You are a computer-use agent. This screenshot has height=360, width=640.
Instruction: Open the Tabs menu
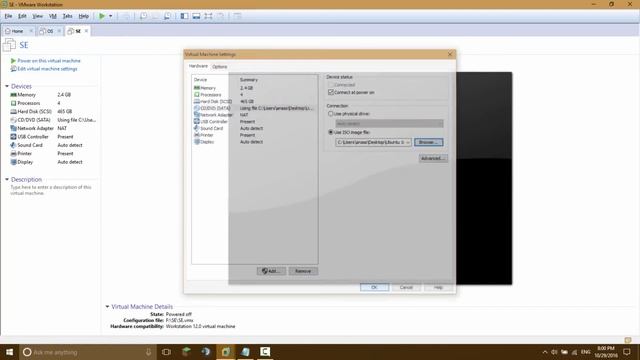pos(67,16)
